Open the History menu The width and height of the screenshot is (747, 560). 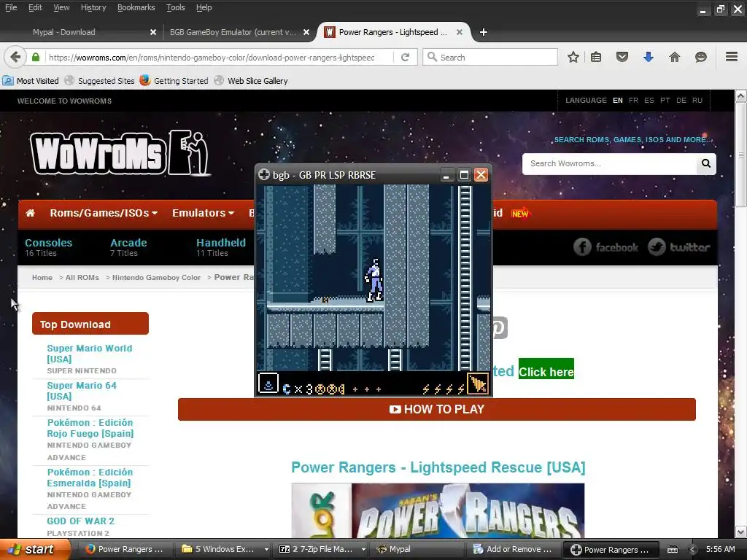pos(93,7)
